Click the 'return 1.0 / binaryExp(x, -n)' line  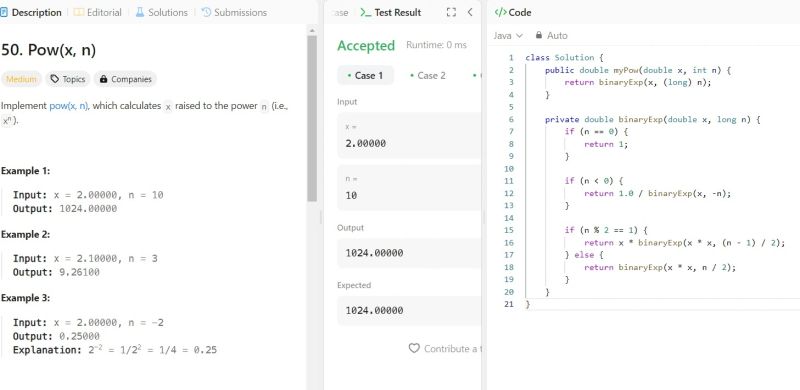point(658,193)
